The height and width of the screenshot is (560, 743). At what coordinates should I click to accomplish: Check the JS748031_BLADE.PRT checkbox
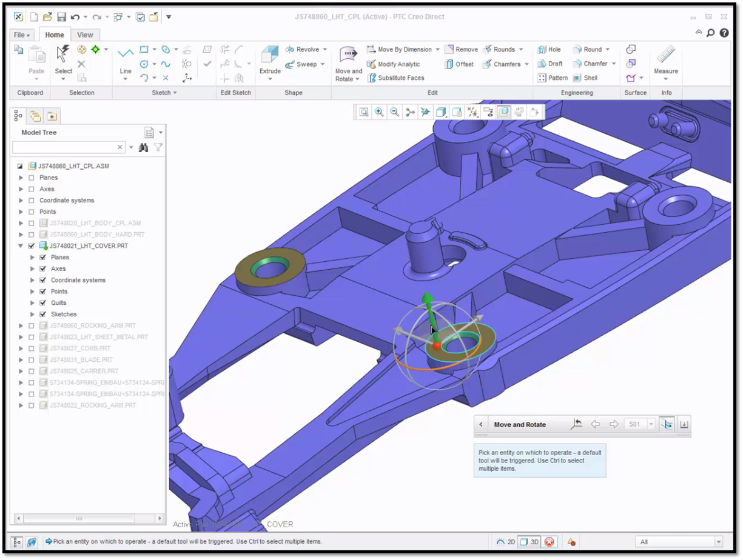pyautogui.click(x=32, y=360)
